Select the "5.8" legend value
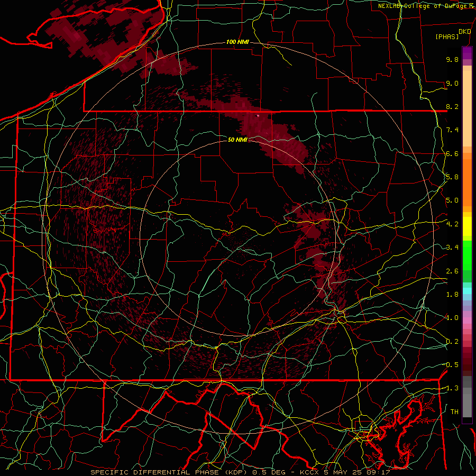 (x=452, y=177)
